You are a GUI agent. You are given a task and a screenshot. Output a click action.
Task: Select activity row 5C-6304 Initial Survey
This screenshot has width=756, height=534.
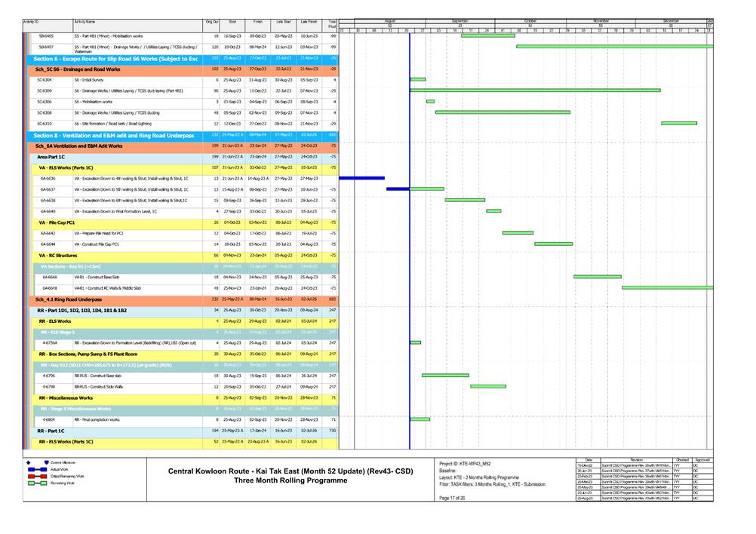pos(113,79)
